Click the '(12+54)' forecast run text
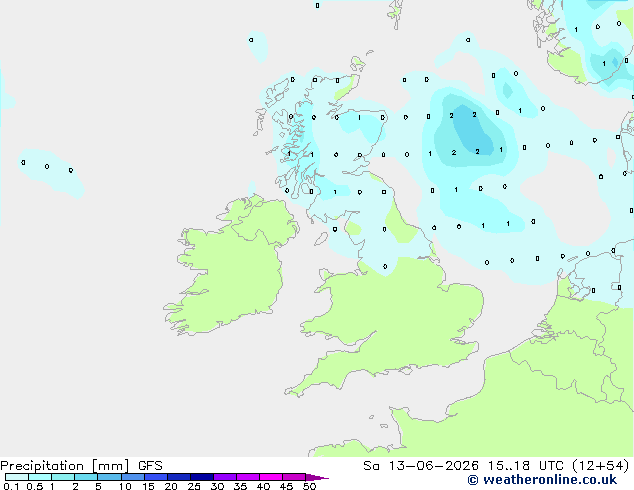Viewport: 634px width, 490px height. [x=601, y=466]
